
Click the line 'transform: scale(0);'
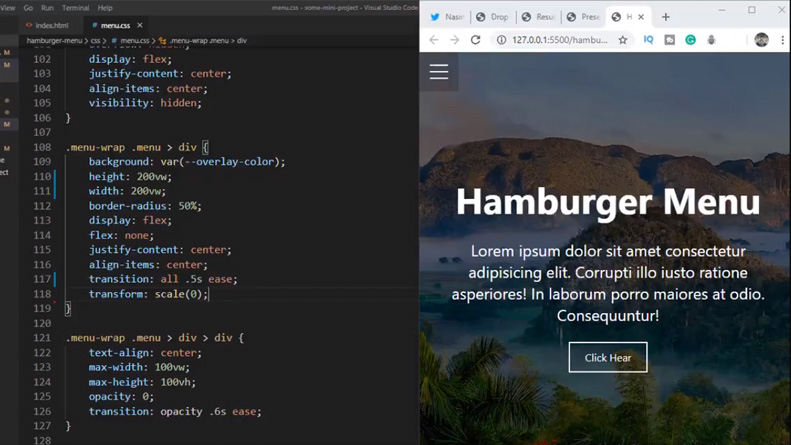pyautogui.click(x=148, y=294)
